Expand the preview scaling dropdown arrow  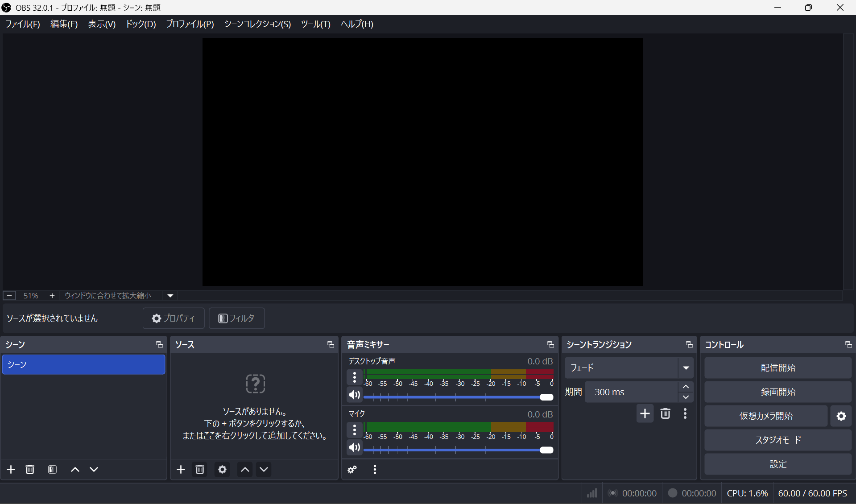[x=170, y=296]
